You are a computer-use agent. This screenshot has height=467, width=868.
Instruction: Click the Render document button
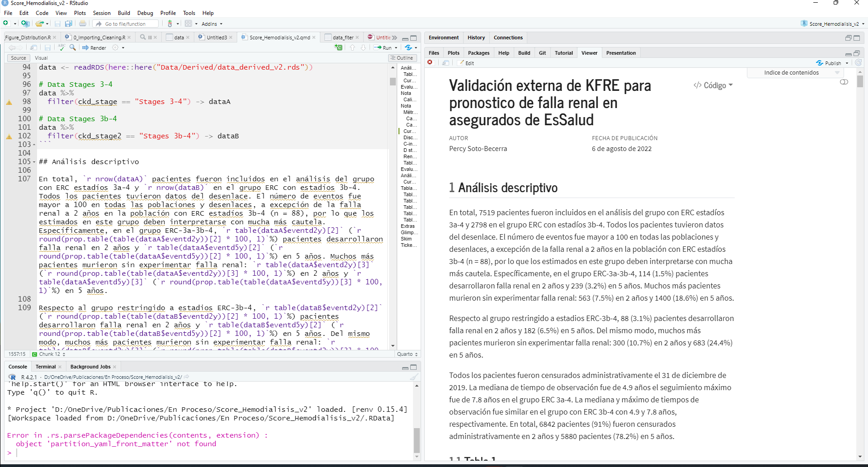pos(94,48)
